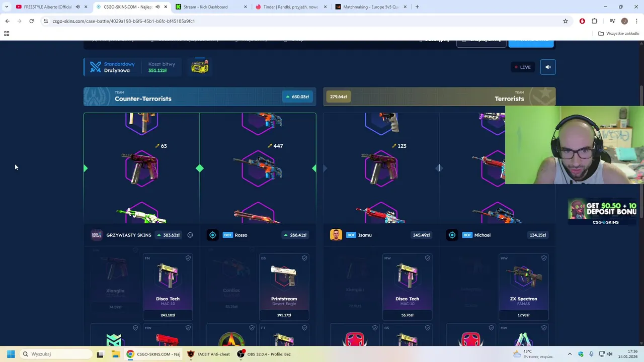This screenshot has width=644, height=362.
Task: Open the tab search dropdown arrow
Action: pos(7,7)
